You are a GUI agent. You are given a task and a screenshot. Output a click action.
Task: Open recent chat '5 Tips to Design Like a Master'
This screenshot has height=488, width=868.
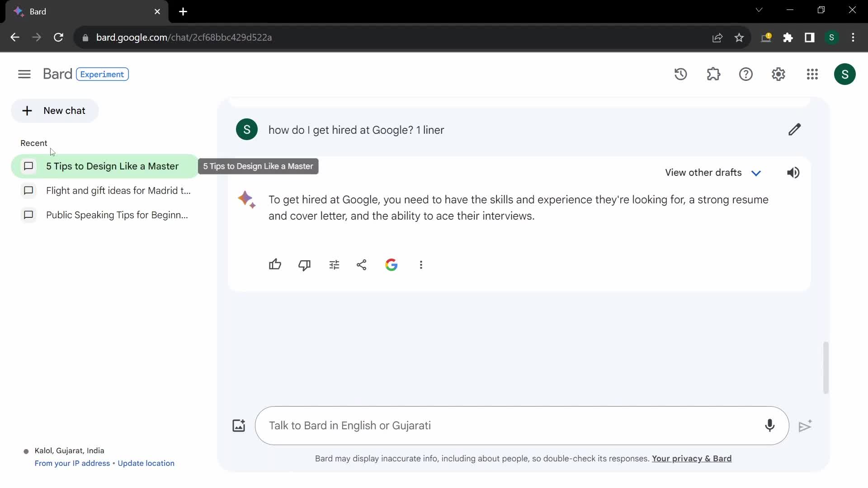click(112, 166)
